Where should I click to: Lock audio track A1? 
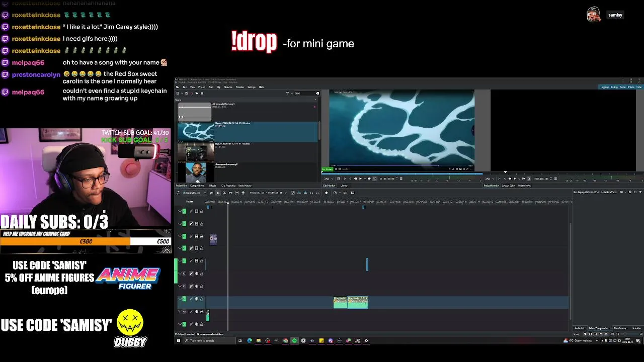202,274
